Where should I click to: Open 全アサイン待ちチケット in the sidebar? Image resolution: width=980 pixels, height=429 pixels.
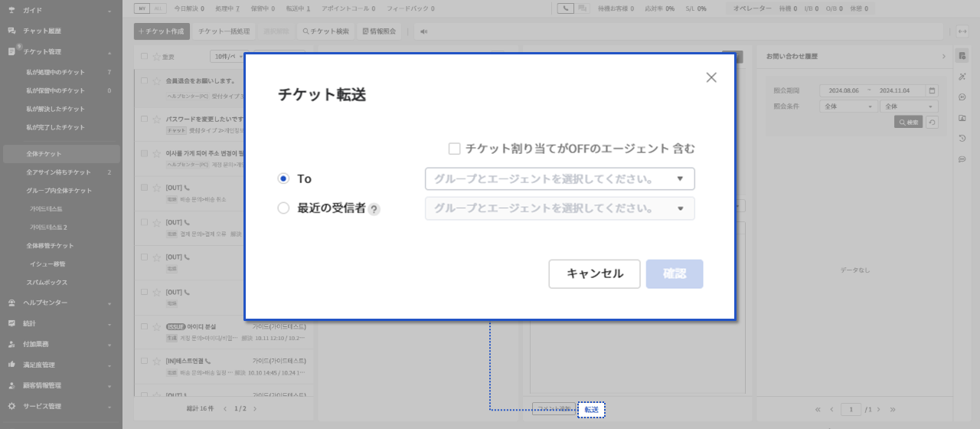point(58,172)
